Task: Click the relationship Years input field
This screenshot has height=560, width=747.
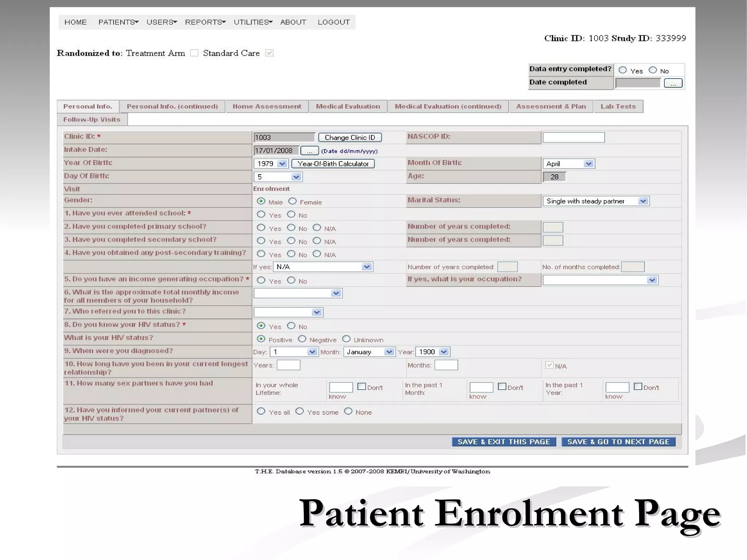Action: 288,365
